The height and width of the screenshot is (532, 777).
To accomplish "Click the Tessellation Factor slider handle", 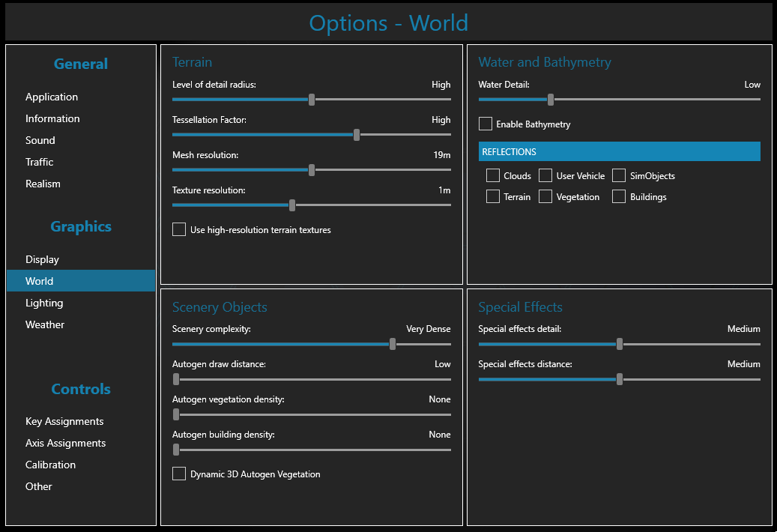I will [357, 135].
